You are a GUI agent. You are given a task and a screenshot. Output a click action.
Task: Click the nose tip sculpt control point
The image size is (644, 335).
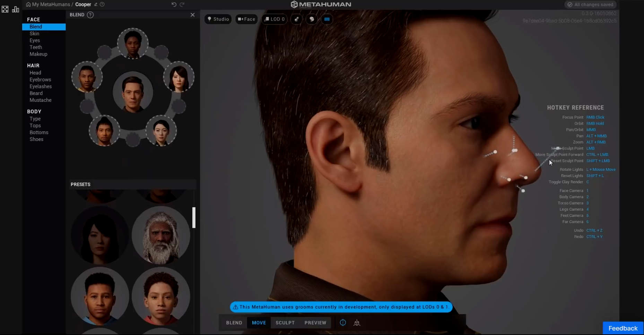pyautogui.click(x=558, y=149)
